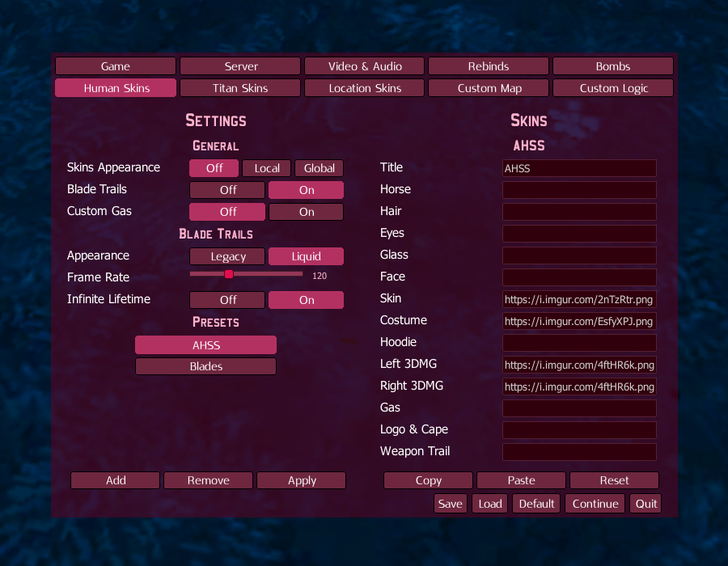Select the AHSS preset
Screen dimensions: 728x566
(x=205, y=344)
